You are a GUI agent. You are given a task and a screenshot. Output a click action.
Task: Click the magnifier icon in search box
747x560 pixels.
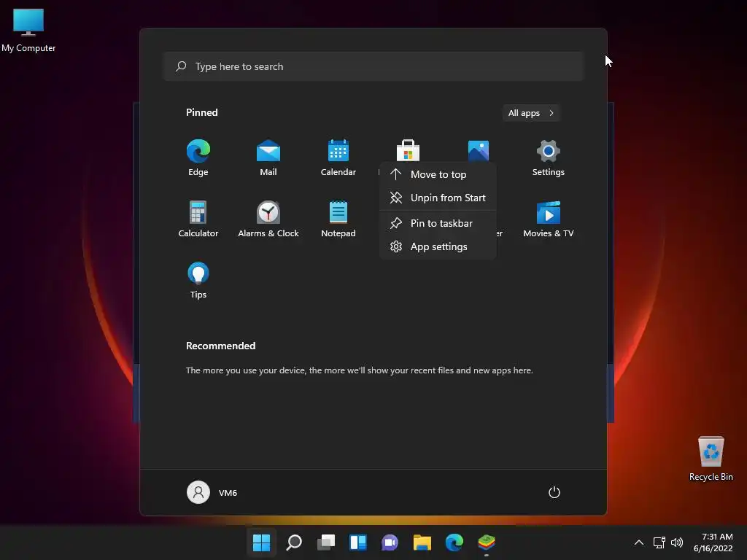click(x=181, y=66)
